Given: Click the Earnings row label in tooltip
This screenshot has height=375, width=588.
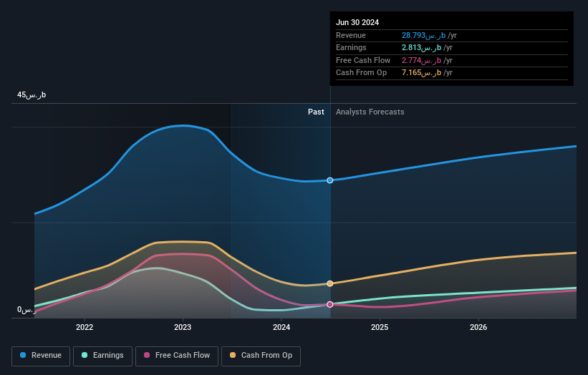Looking at the screenshot, I should 351,47.
